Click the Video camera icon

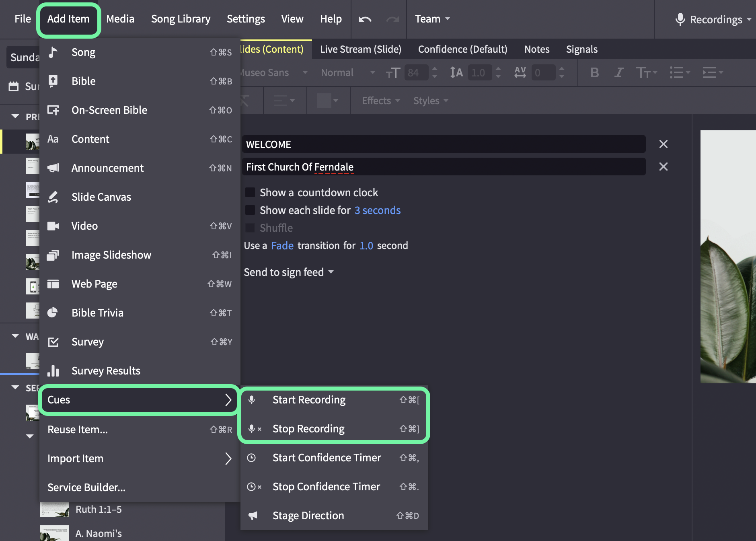click(x=53, y=226)
